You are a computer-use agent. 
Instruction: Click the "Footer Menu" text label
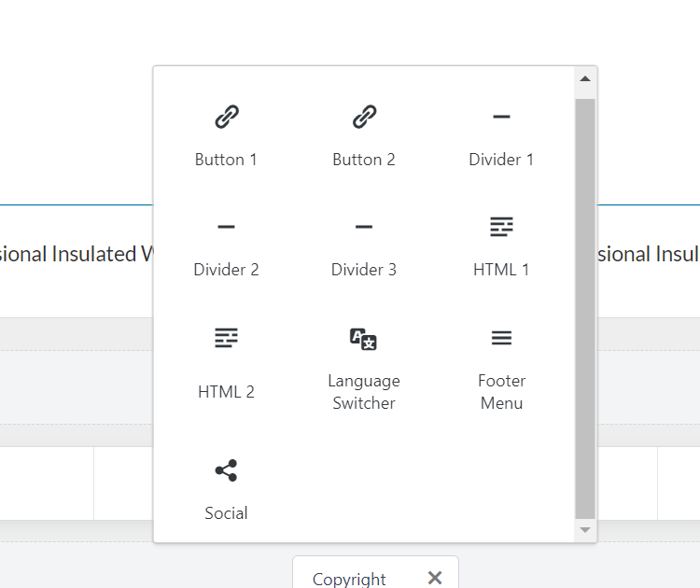click(x=501, y=392)
